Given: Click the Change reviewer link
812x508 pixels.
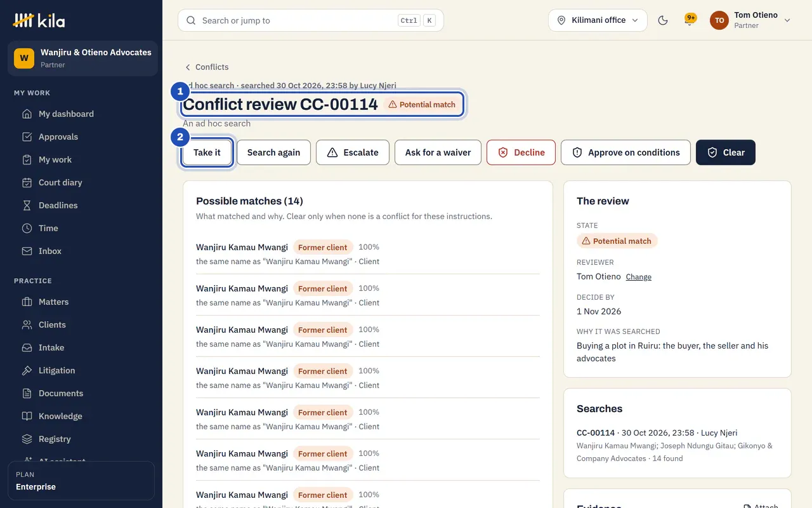Looking at the screenshot, I should 639,277.
